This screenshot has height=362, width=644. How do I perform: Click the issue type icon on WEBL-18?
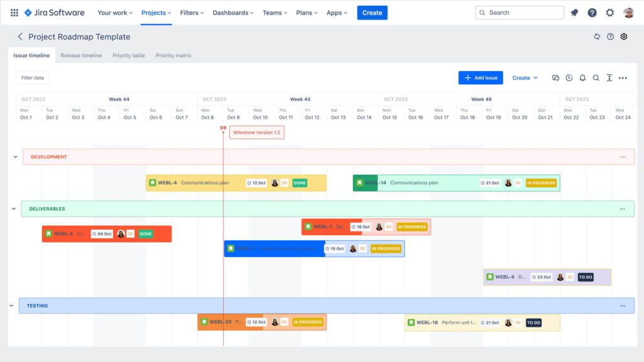tap(411, 322)
